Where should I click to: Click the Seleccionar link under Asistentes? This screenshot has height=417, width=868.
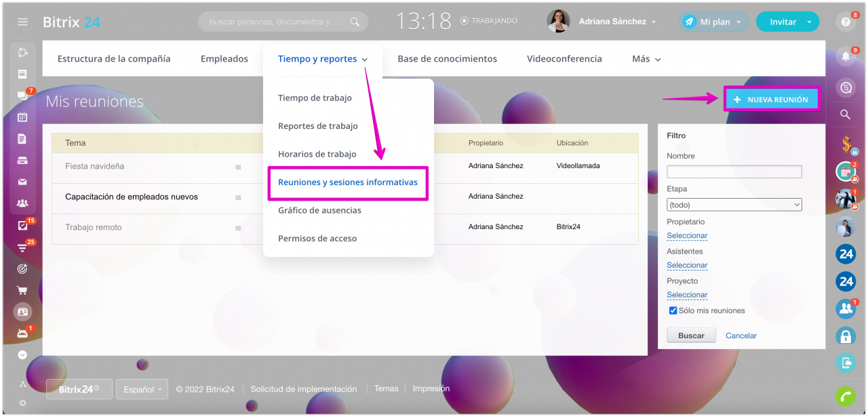click(x=687, y=265)
